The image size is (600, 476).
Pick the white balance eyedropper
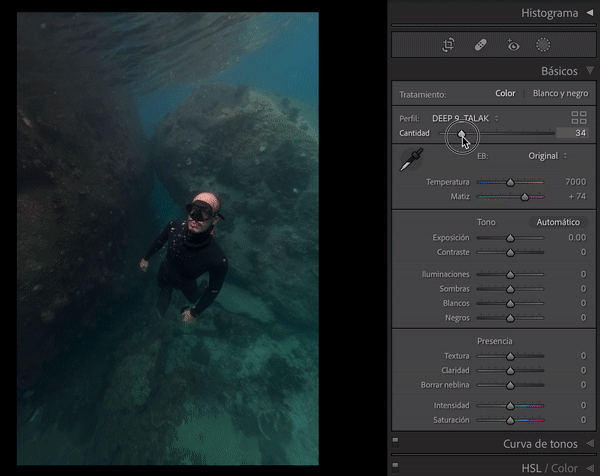411,160
